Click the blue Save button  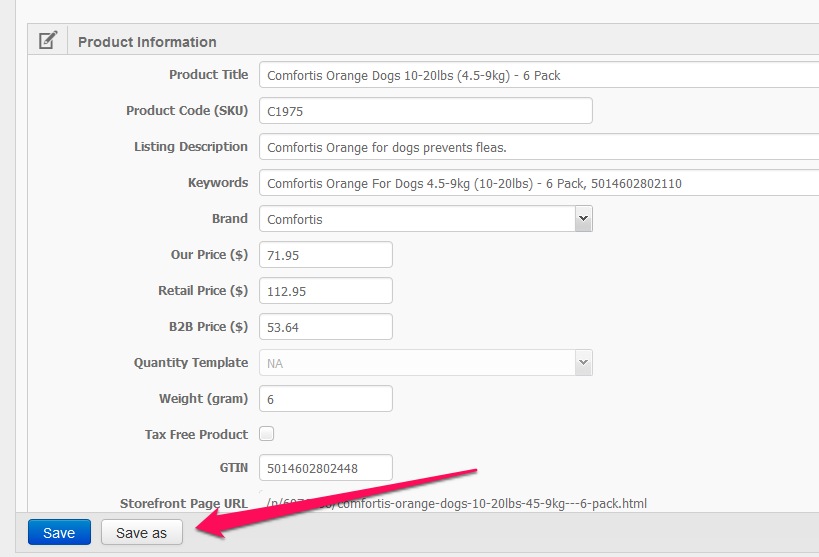[60, 532]
